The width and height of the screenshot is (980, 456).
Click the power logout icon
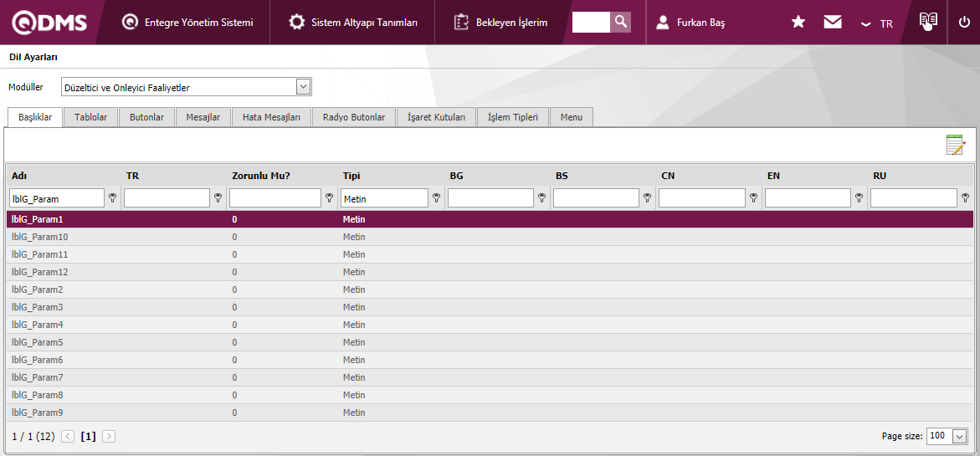pos(964,23)
